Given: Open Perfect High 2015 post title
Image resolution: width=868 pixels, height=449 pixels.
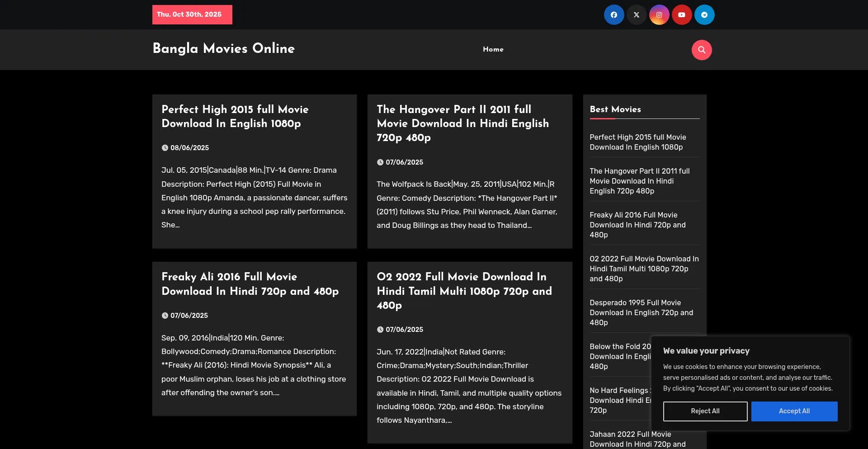Looking at the screenshot, I should click(x=235, y=116).
